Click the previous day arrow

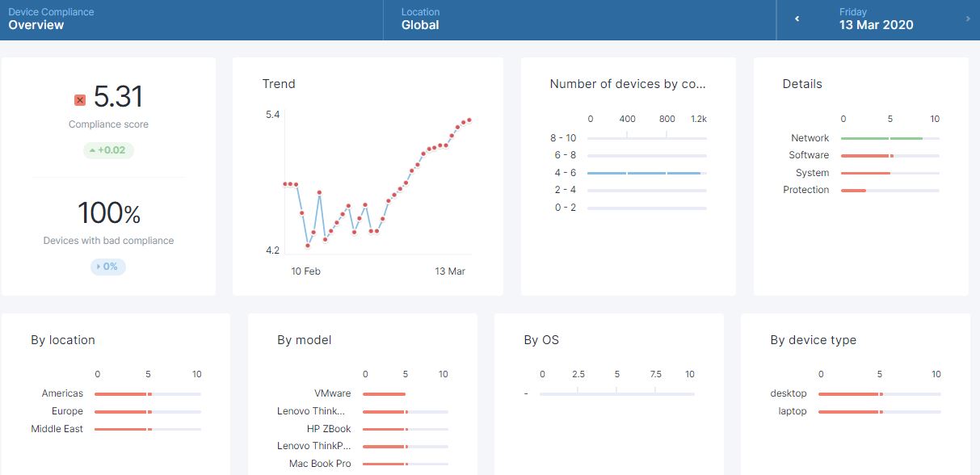(797, 19)
